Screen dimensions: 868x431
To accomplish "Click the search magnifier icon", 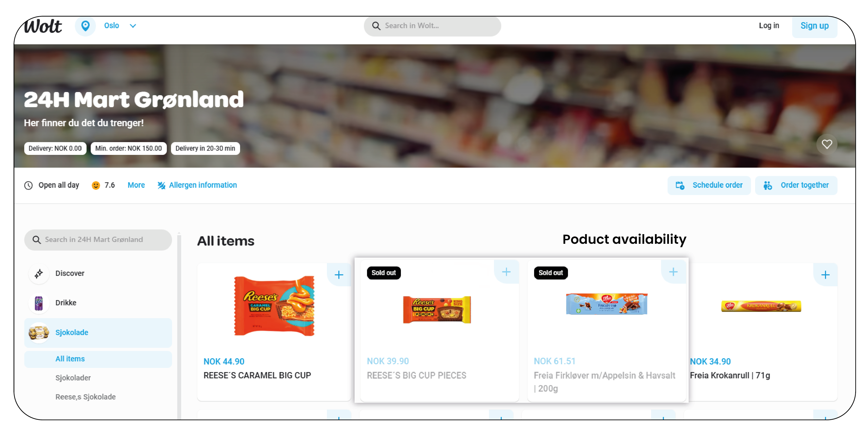I will click(x=375, y=26).
